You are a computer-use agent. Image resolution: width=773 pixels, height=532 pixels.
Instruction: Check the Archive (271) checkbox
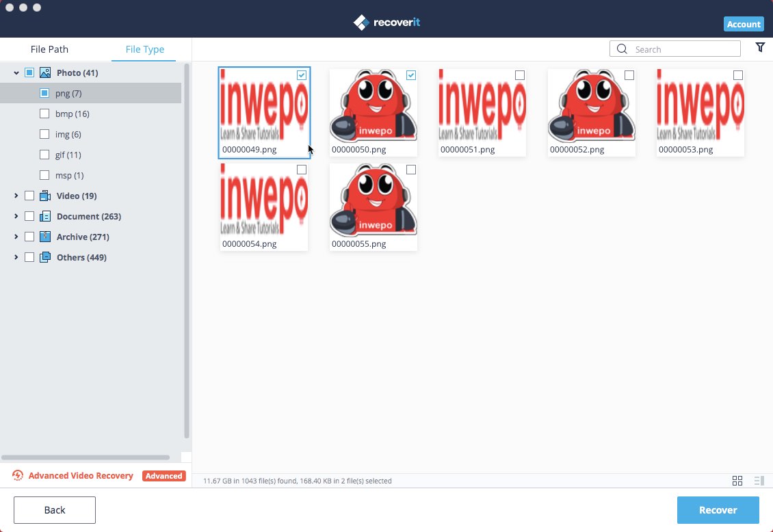point(29,237)
